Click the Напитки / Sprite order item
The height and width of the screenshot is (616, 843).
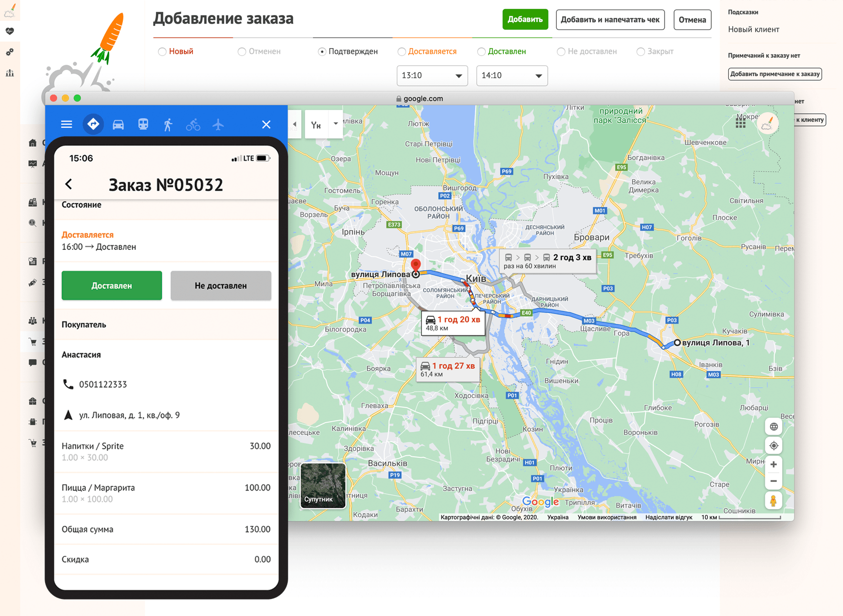166,451
